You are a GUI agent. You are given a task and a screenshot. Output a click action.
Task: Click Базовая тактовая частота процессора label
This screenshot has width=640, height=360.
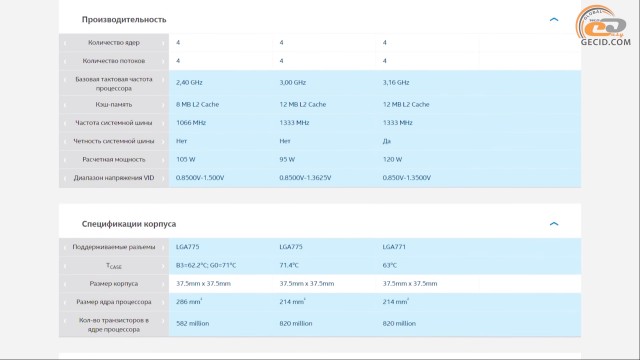[x=114, y=84]
